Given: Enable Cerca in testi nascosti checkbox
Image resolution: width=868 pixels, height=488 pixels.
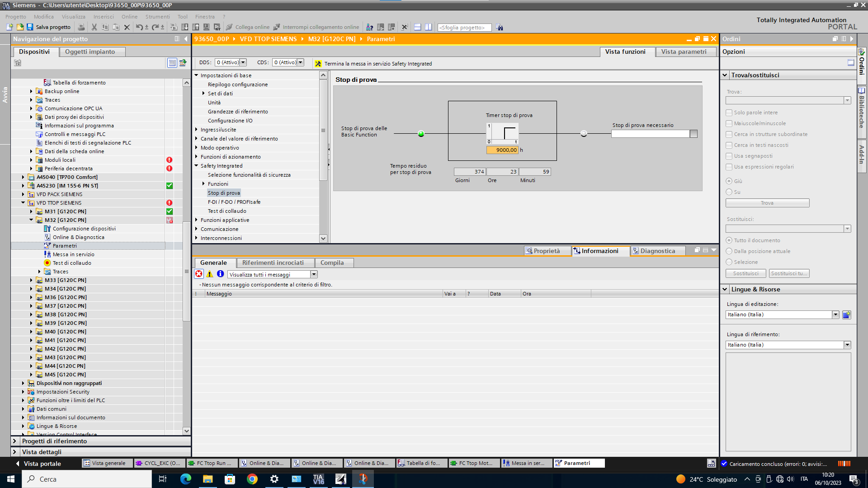Looking at the screenshot, I should point(729,145).
